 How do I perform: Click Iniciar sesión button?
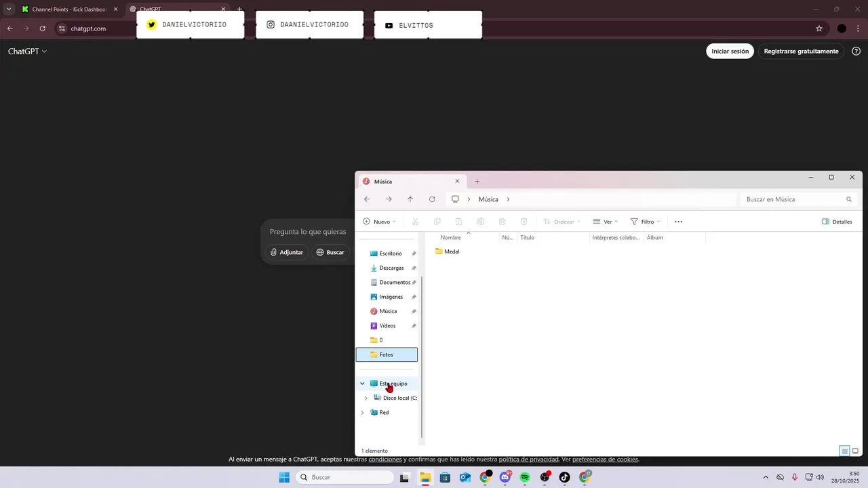(730, 51)
